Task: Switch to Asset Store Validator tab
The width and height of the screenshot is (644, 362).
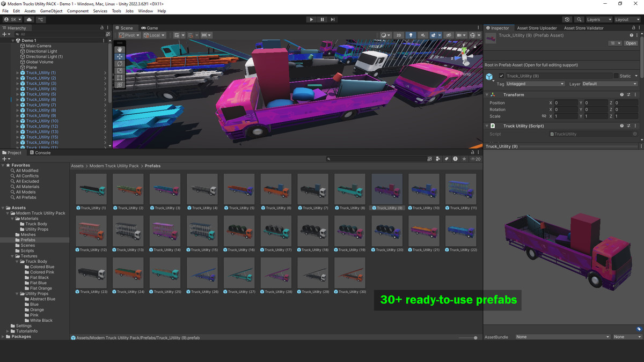Action: click(583, 28)
